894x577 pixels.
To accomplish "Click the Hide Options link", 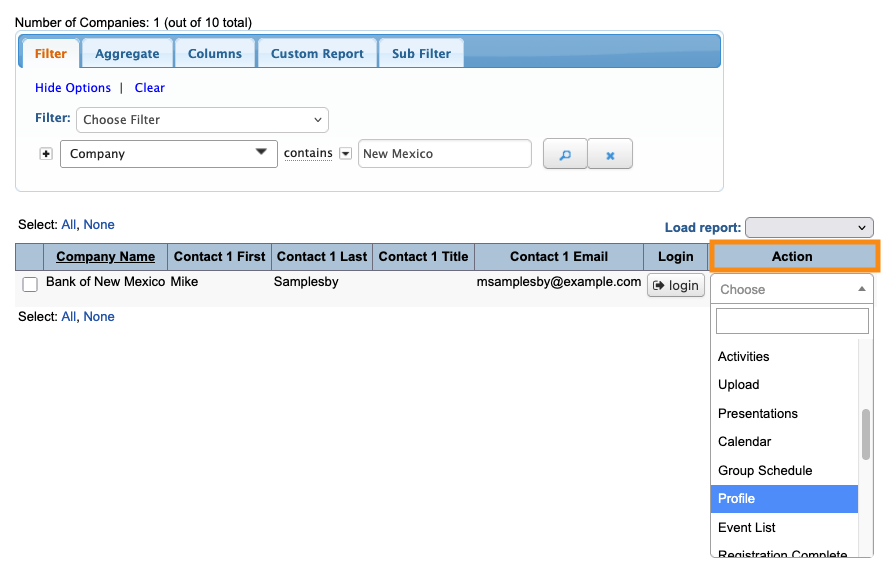I will [x=73, y=88].
